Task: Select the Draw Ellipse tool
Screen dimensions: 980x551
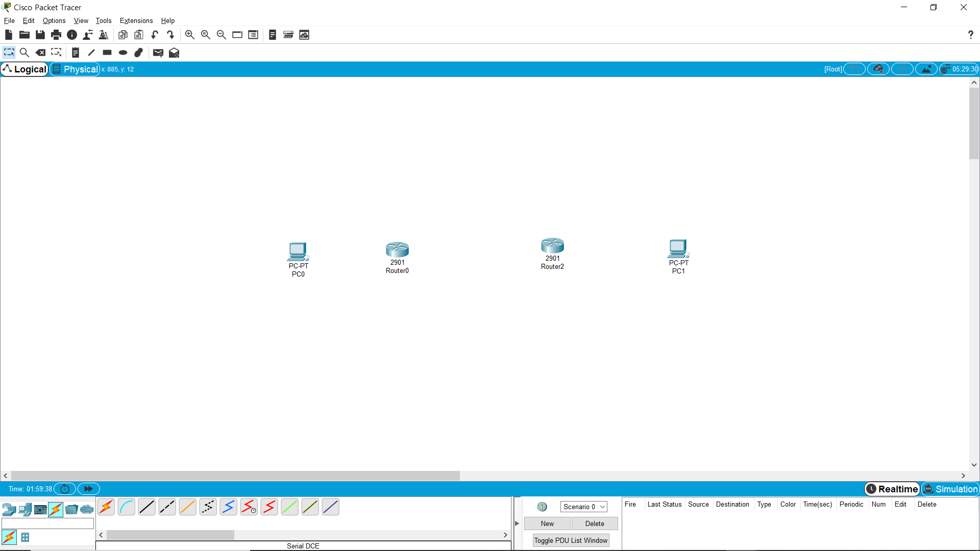Action: click(x=123, y=53)
